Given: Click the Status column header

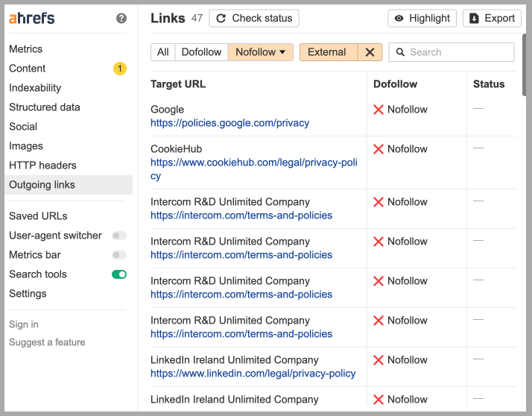Looking at the screenshot, I should pos(489,84).
